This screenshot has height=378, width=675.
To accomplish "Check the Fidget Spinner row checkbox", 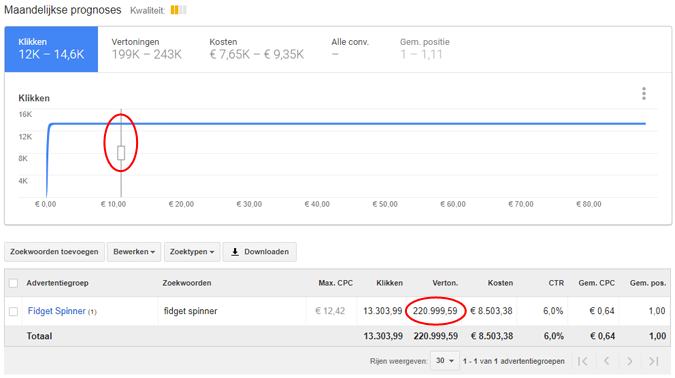I will 13,311.
